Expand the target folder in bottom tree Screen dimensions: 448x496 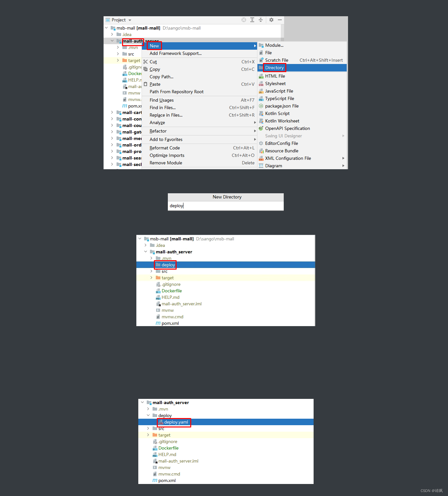(x=148, y=435)
